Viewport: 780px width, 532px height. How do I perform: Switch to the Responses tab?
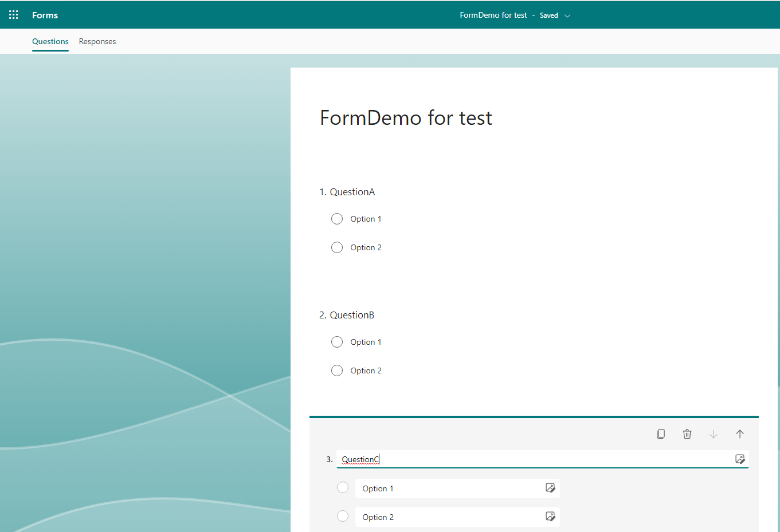[x=97, y=41]
